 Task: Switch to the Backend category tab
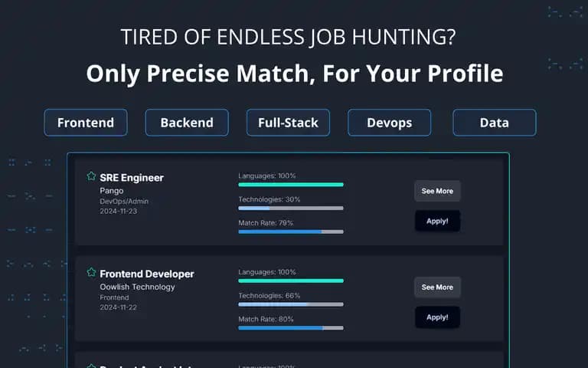pos(187,123)
